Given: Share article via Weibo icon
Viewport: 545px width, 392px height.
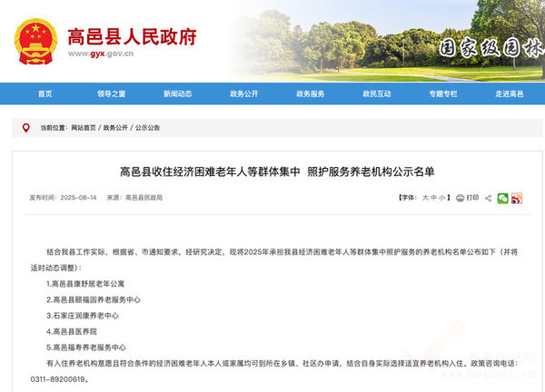Looking at the screenshot, I should click(517, 198).
